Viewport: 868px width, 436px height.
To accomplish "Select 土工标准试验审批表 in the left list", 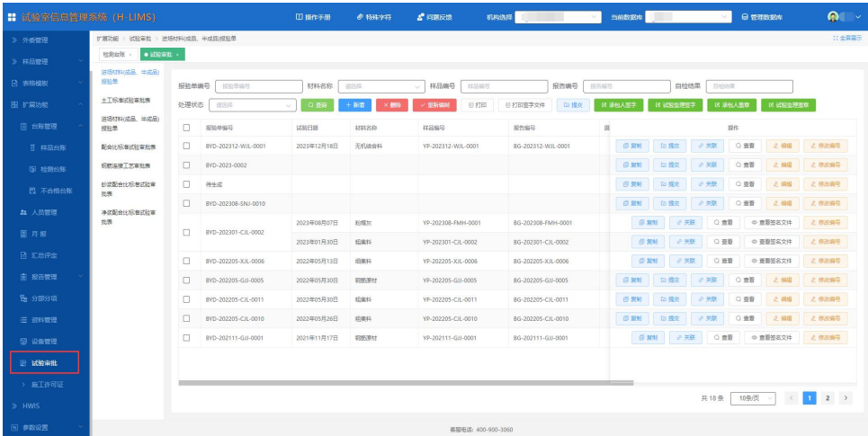I will click(128, 101).
